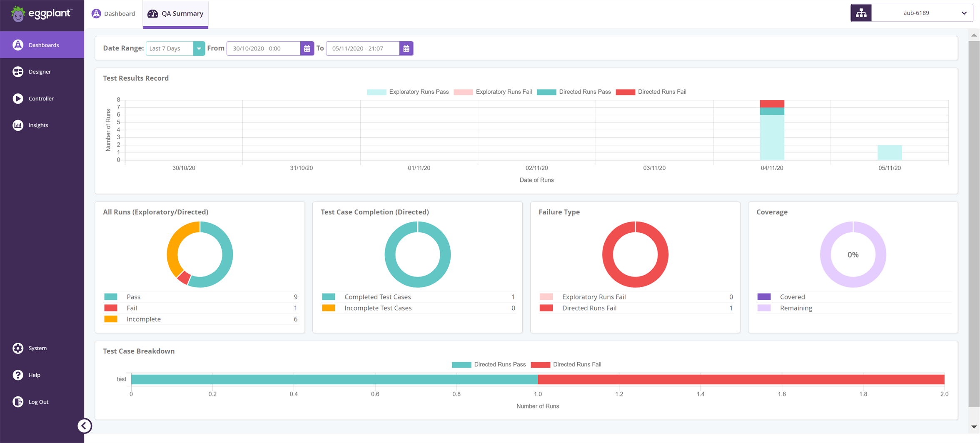Open the To date calendar picker
This screenshot has height=443, width=980.
pos(406,48)
